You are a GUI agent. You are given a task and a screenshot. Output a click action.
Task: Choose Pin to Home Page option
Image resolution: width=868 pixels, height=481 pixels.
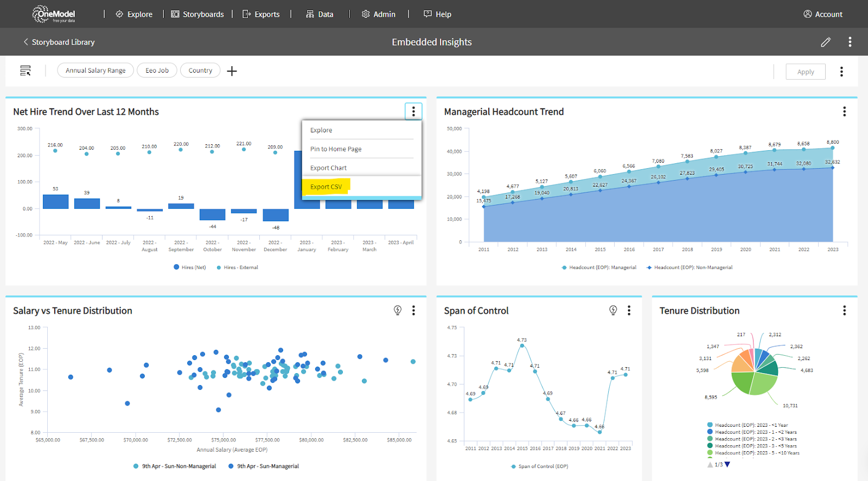coord(336,149)
